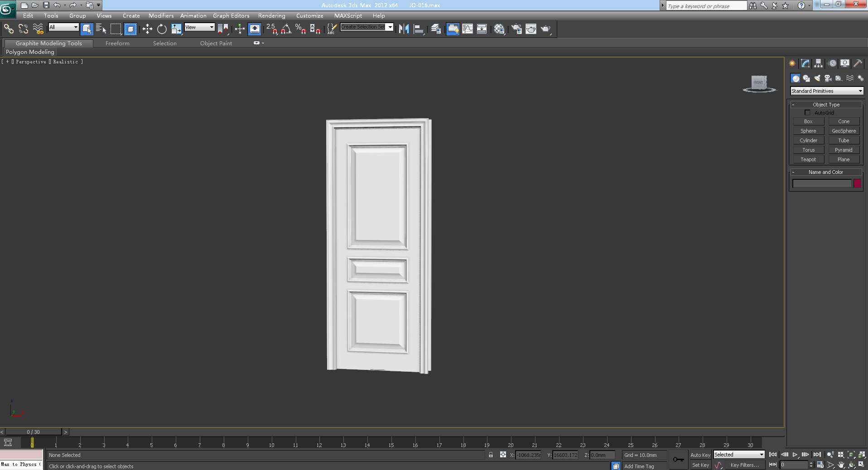Click the Mirror tool
Screen dimensions: 868x470
pos(404,29)
